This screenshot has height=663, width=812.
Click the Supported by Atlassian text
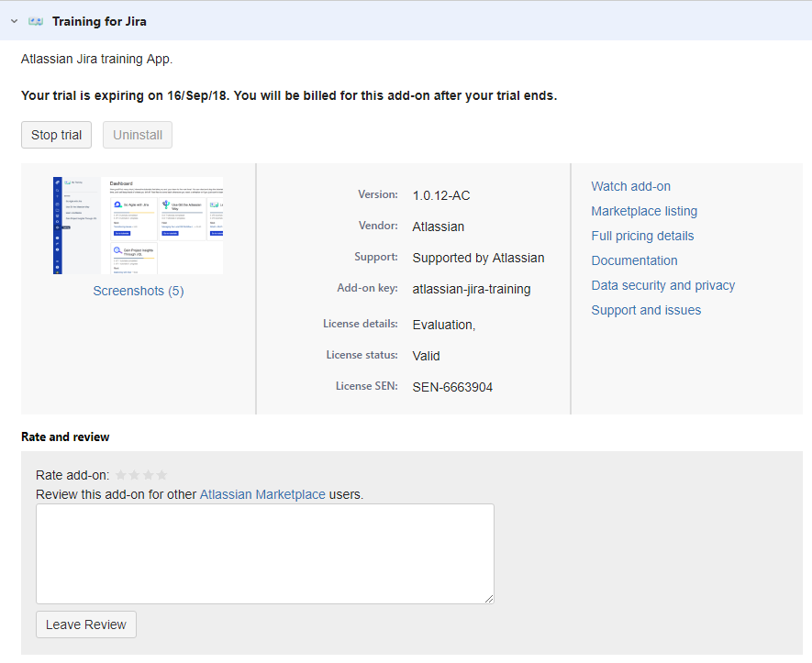[x=478, y=258]
